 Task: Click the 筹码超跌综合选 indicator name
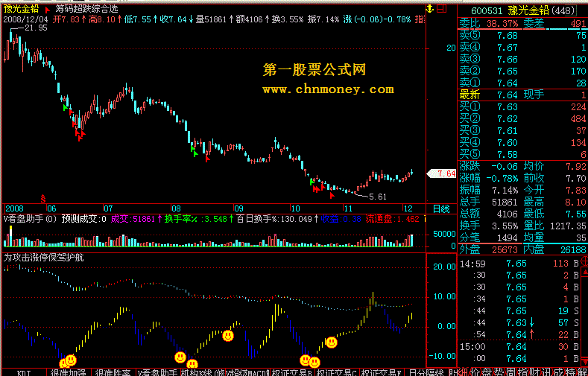click(x=86, y=9)
